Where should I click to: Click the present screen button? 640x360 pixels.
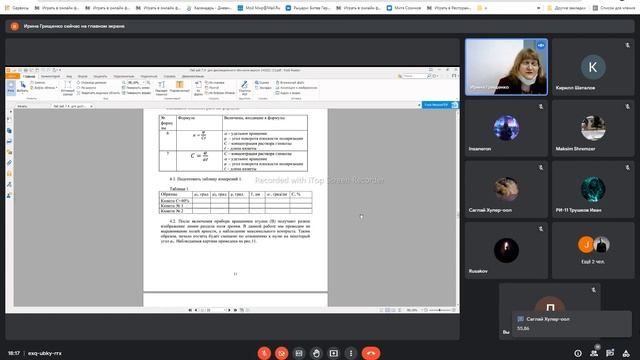pyautogui.click(x=333, y=353)
